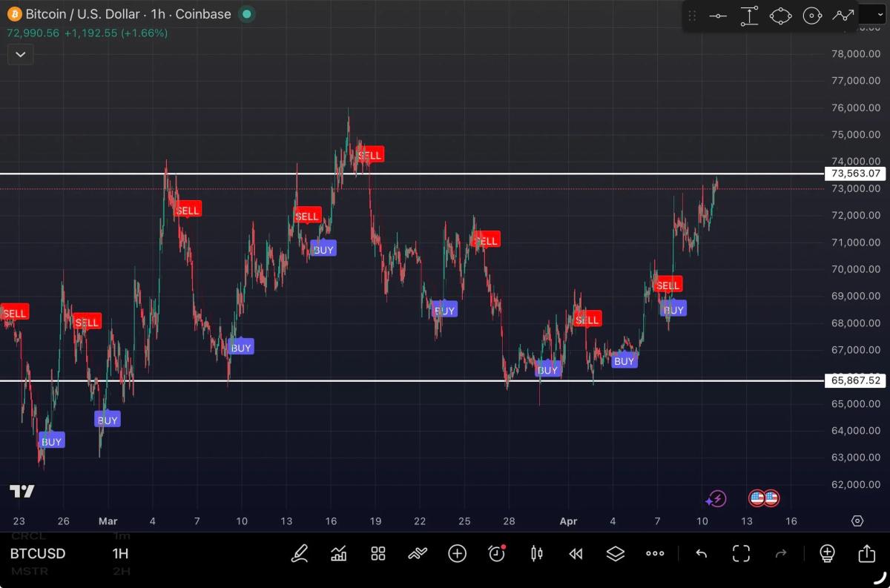Open the three-dot more options menu
Viewport: 890px width, 588px height.
655,553
